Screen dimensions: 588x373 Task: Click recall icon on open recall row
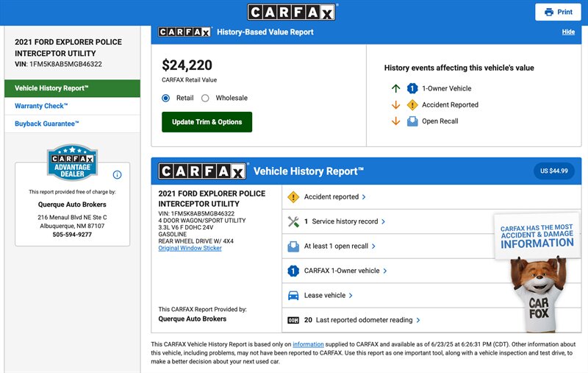coord(293,246)
